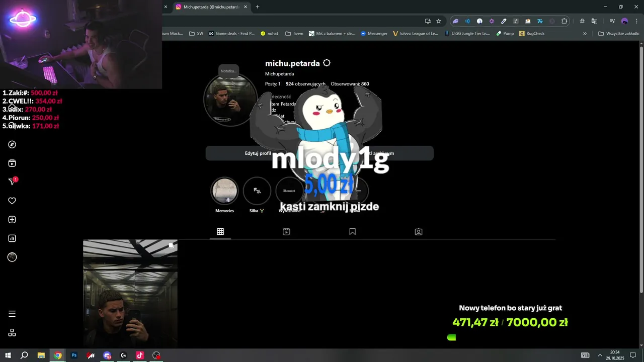The height and width of the screenshot is (362, 644).
Task: Open Game deals bookmark
Action: pos(231,34)
